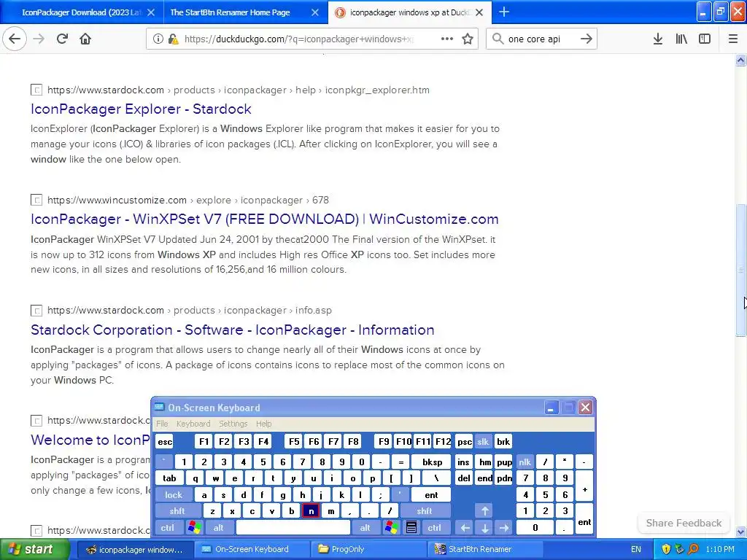This screenshot has width=747, height=560.
Task: Click the magnifier tray icon
Action: coord(694,549)
